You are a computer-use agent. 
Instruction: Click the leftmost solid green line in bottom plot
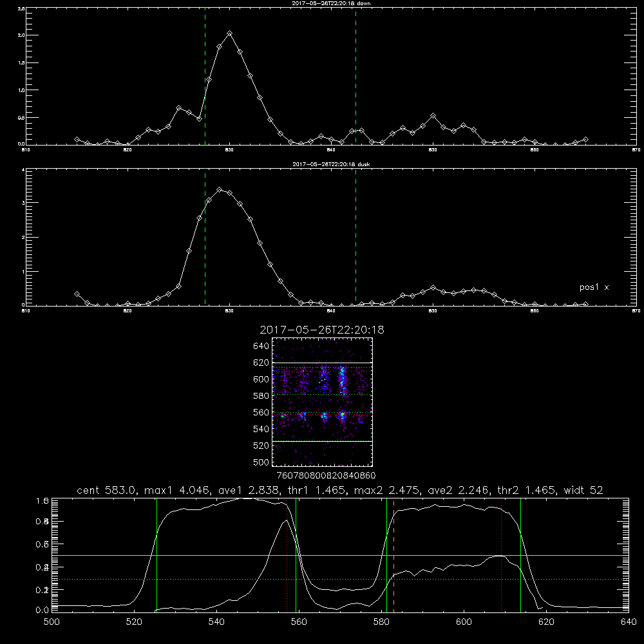[156, 554]
